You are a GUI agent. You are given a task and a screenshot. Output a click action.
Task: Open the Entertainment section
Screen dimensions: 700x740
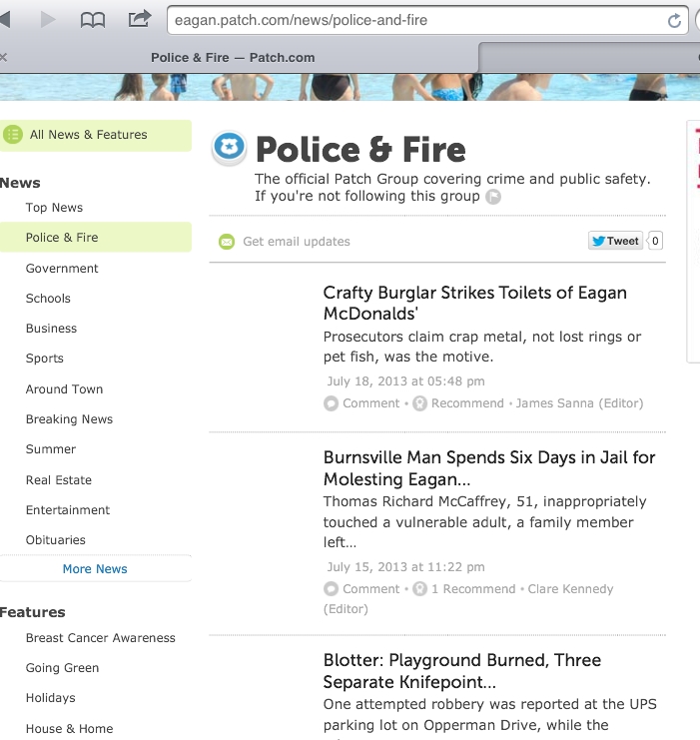(68, 510)
